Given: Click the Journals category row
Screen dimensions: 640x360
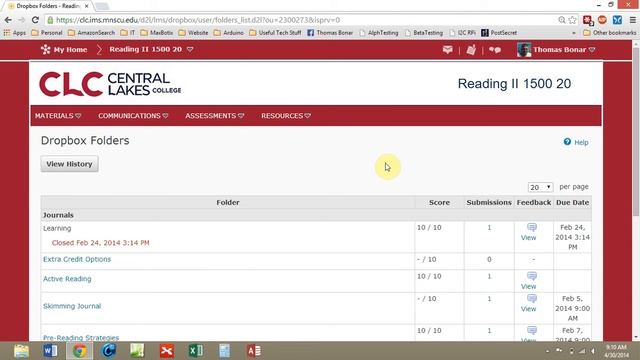Looking at the screenshot, I should point(316,215).
